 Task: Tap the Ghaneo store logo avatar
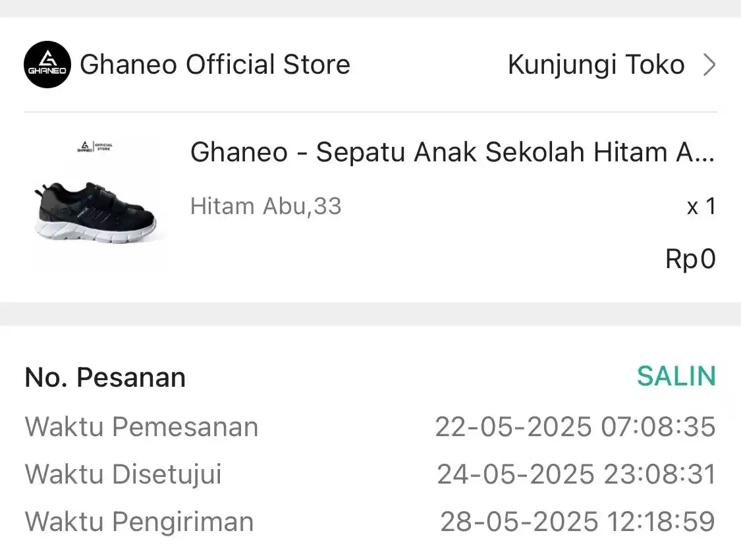click(x=47, y=65)
